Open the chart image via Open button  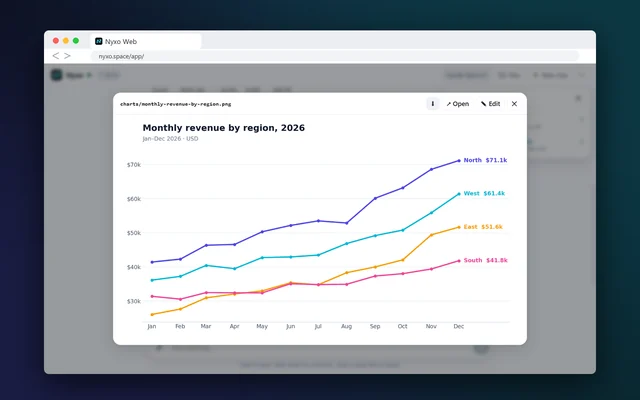click(x=458, y=104)
